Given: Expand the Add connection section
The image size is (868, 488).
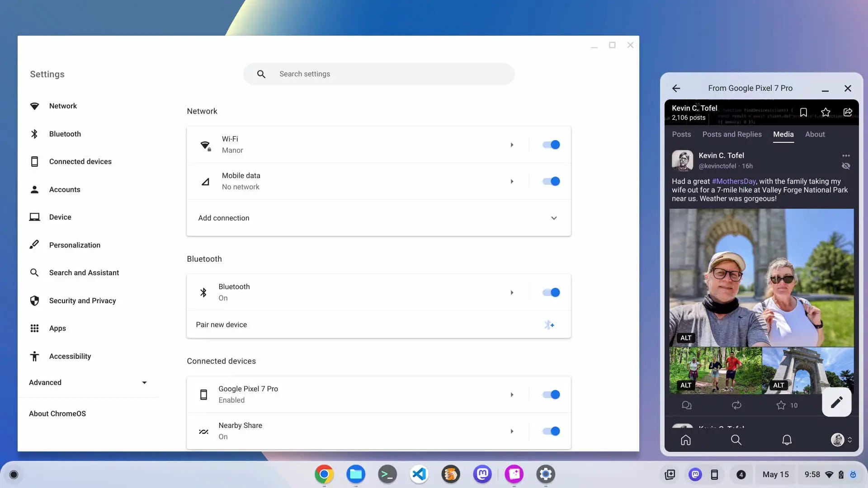Looking at the screenshot, I should [379, 218].
